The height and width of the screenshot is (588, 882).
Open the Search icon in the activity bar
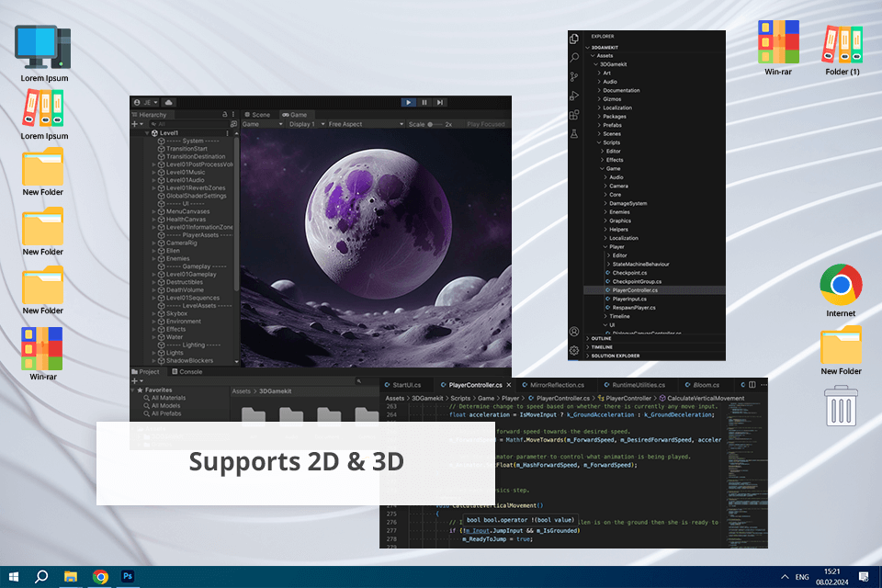574,57
